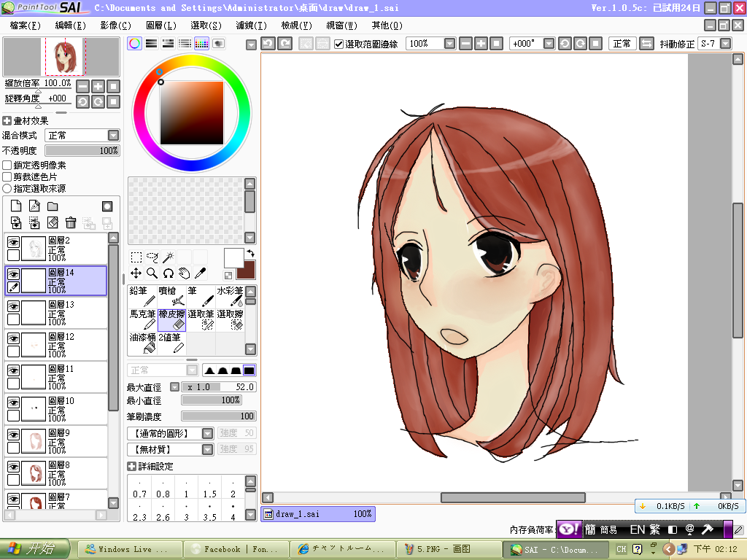The width and height of the screenshot is (747, 560).
Task: Pick the rectangular selection tool
Action: pyautogui.click(x=136, y=257)
